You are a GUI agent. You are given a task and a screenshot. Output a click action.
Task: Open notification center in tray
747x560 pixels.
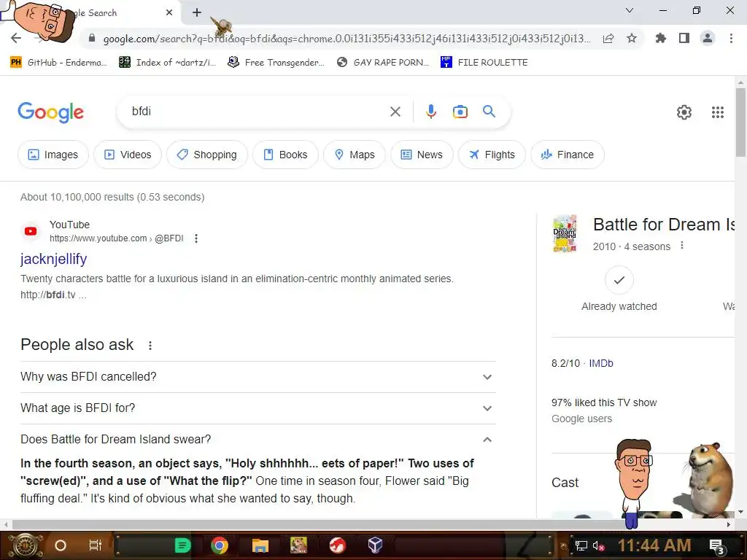point(716,545)
